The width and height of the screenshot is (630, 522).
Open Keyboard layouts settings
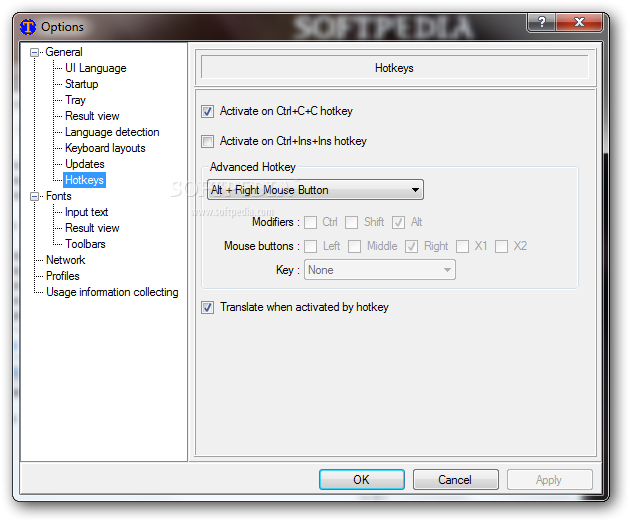[105, 148]
